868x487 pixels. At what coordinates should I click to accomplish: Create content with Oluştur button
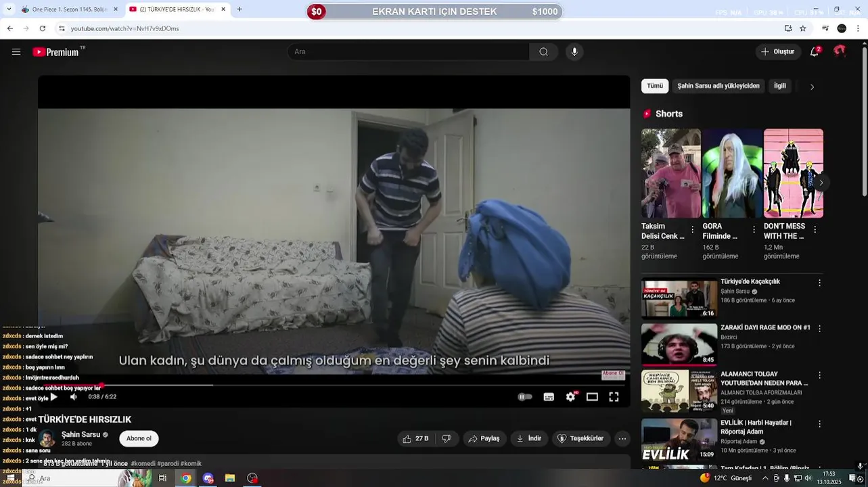[778, 51]
